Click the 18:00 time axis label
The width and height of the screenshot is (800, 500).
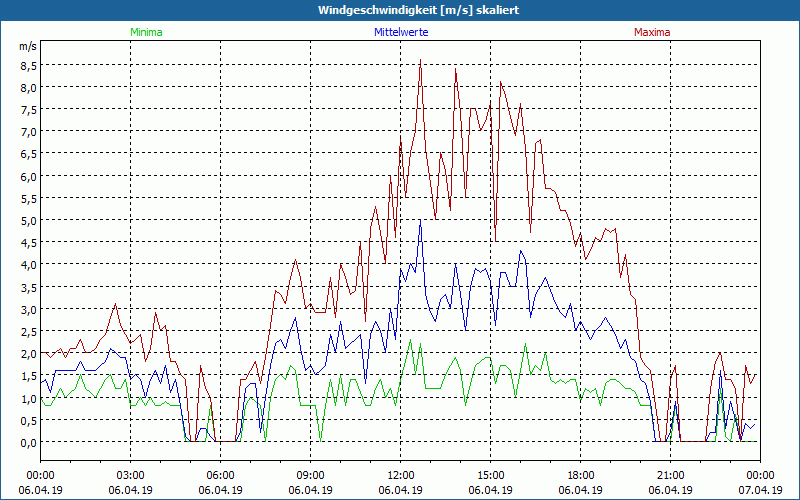point(581,476)
